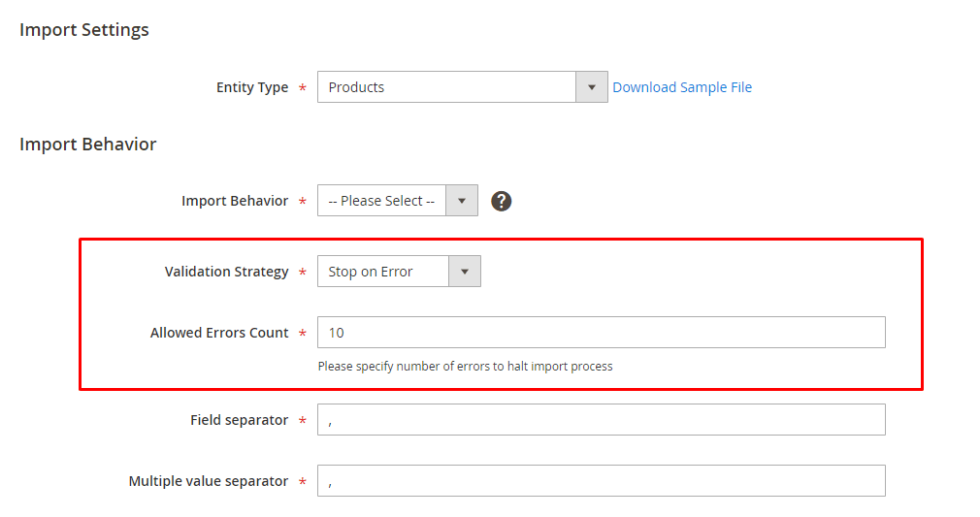Expand the Import Behavior dropdown arrow

point(462,201)
